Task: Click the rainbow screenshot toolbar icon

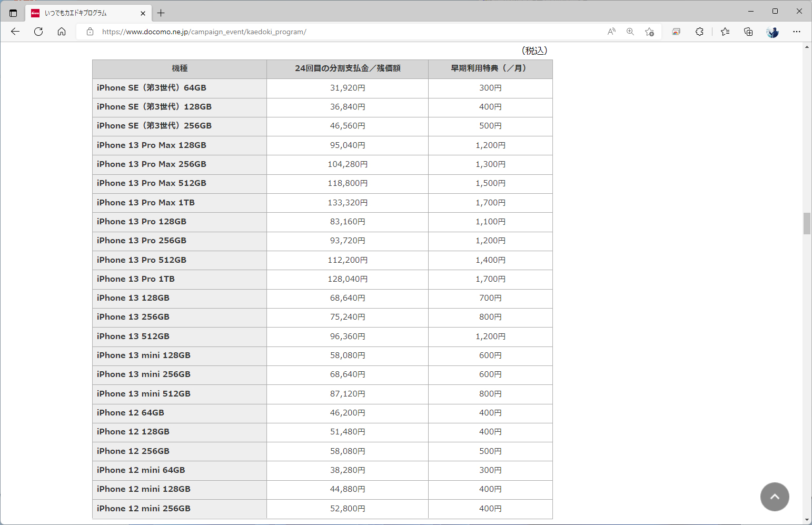Action: click(676, 32)
